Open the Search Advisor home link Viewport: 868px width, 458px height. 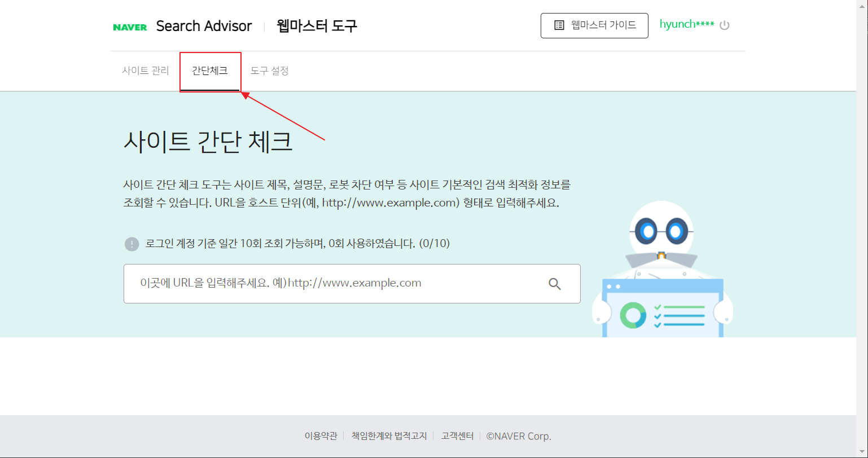tap(204, 26)
